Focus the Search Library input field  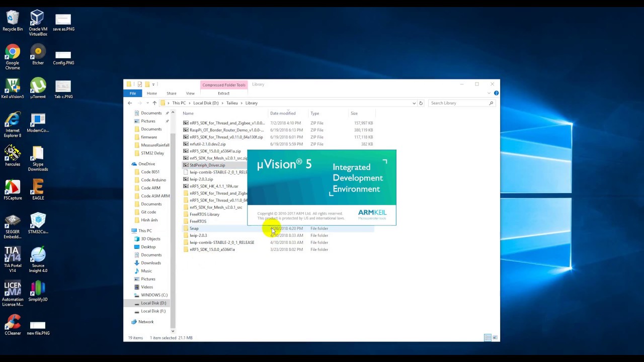462,103
